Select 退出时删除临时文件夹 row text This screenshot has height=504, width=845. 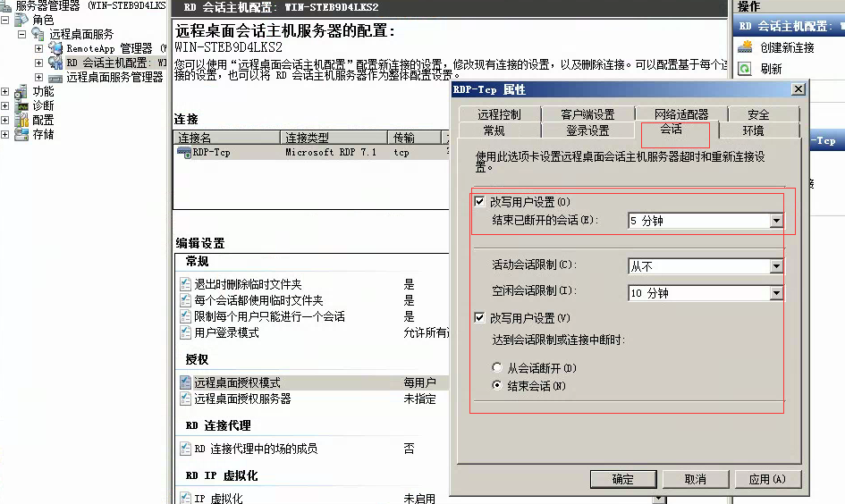tap(248, 284)
